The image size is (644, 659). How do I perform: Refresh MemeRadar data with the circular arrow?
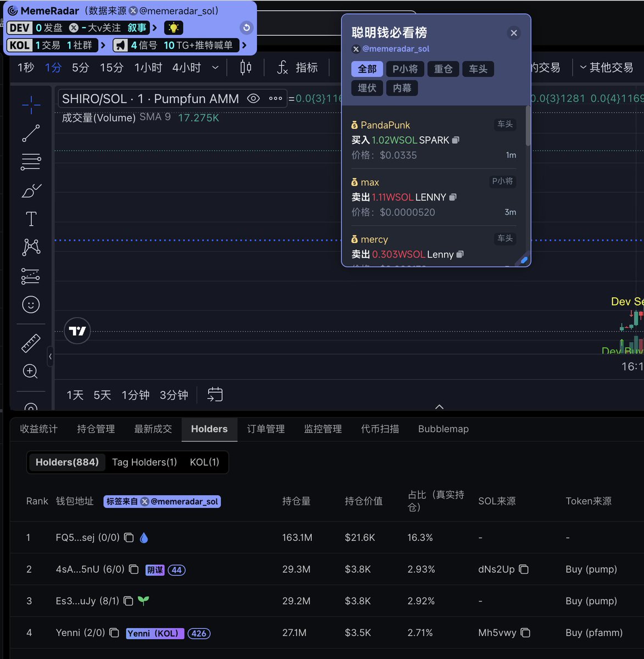point(247,27)
